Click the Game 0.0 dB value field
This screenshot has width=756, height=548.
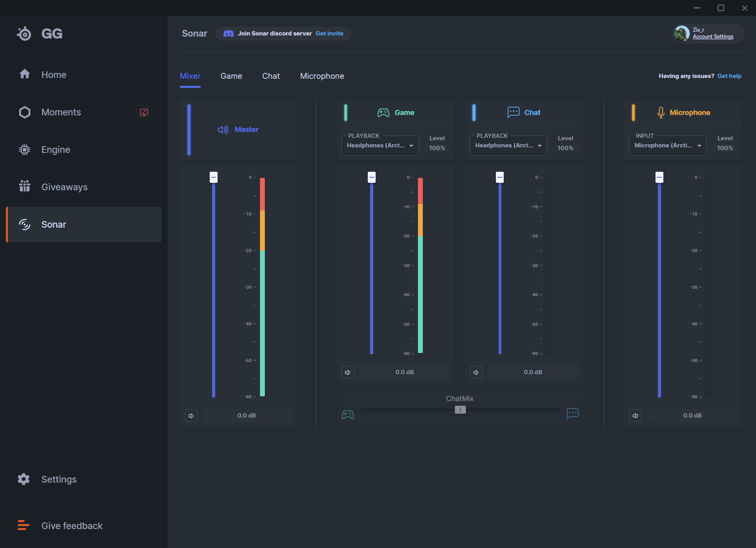click(x=405, y=372)
